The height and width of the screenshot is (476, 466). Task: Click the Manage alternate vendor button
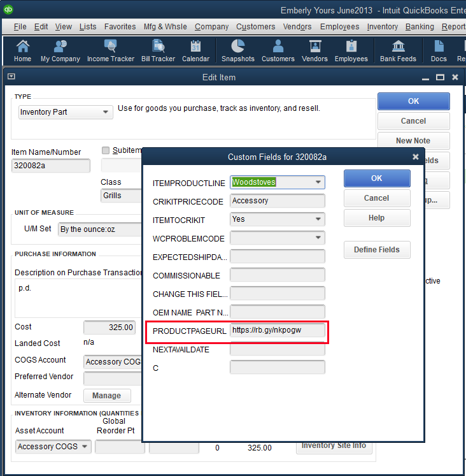(x=106, y=396)
